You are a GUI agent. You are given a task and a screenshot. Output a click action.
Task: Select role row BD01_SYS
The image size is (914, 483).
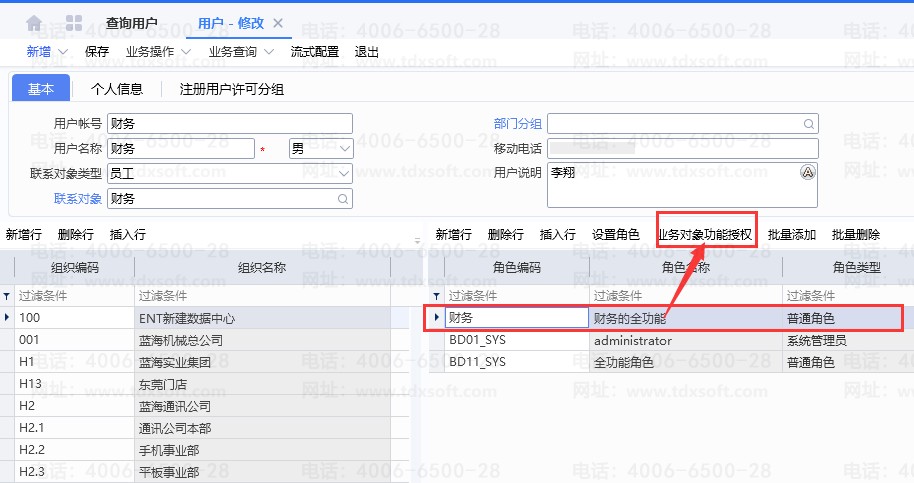coord(671,340)
